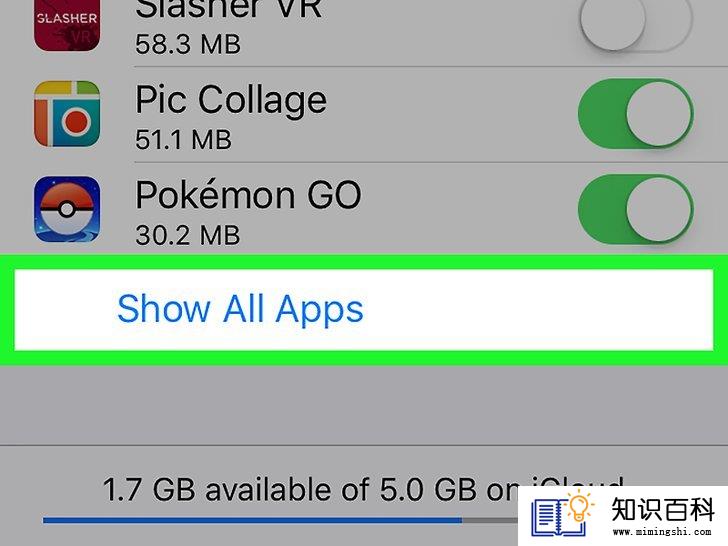Select the Slasher VR app name
This screenshot has height=546, width=728.
pos(228,9)
